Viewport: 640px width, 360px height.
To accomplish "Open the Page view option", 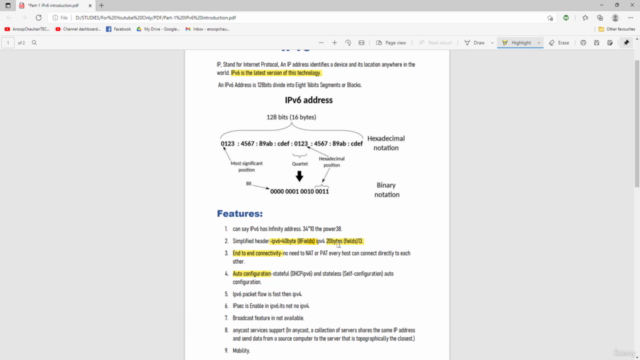I will coord(391,43).
